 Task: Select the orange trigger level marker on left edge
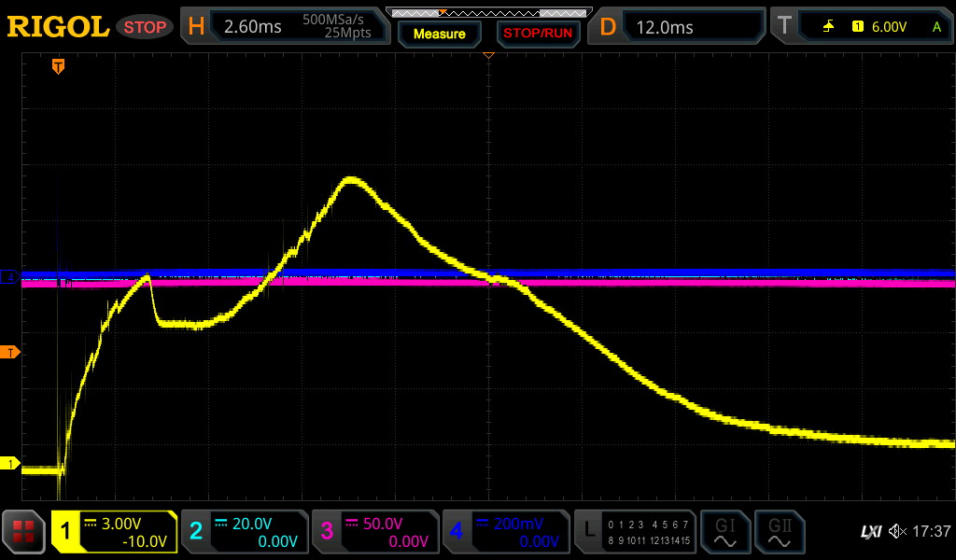11,352
